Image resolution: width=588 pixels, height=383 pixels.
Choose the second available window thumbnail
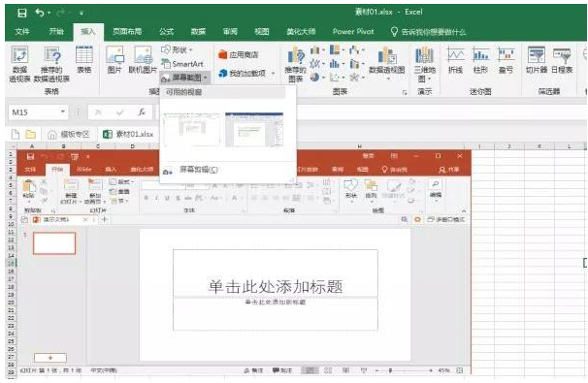pyautogui.click(x=254, y=130)
